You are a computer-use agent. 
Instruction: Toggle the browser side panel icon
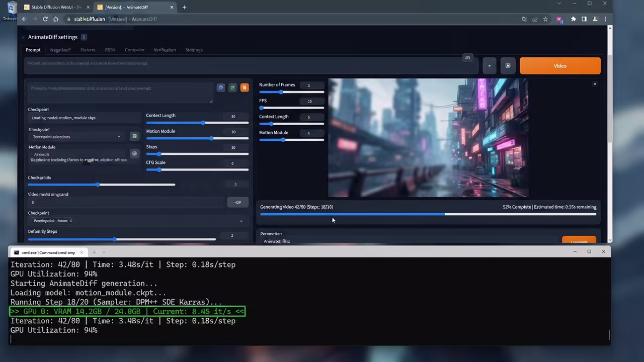[584, 19]
